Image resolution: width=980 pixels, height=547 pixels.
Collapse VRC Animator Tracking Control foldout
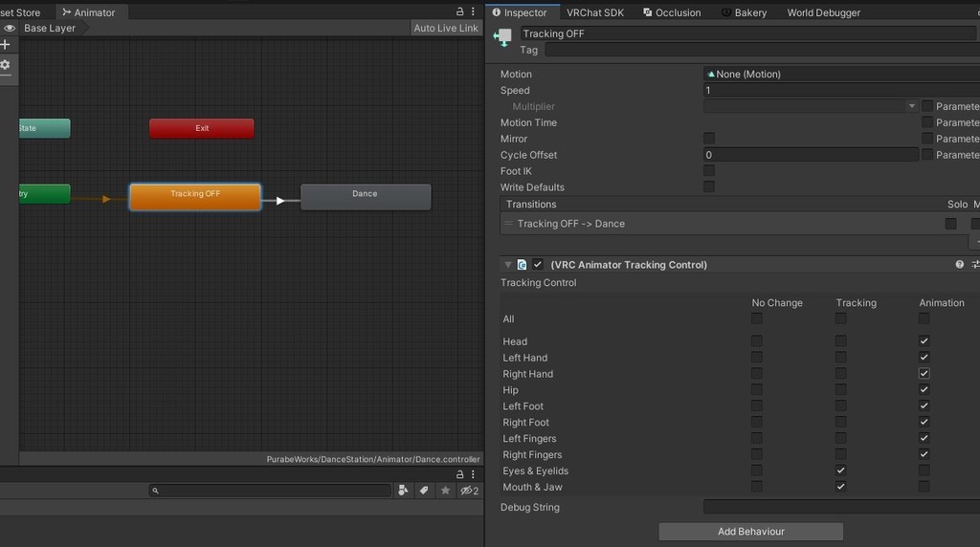[x=507, y=265]
